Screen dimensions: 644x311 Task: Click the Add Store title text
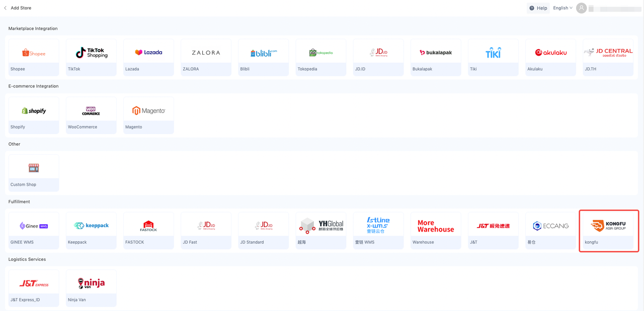21,8
